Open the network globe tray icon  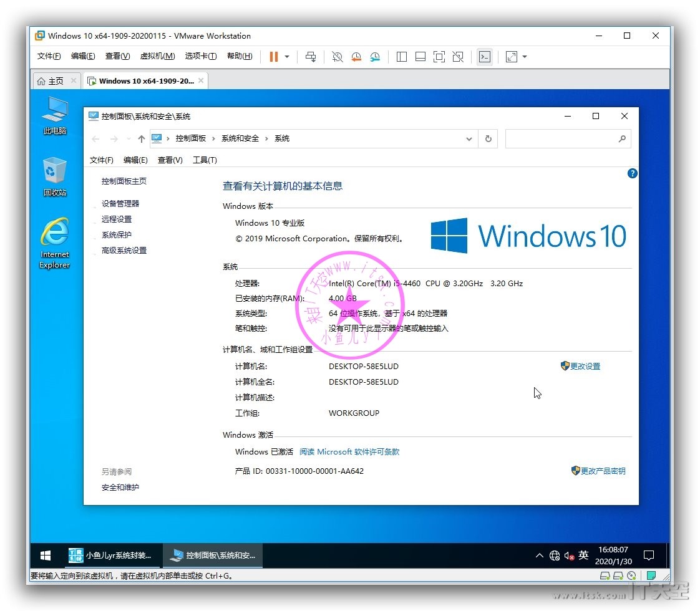tap(555, 556)
